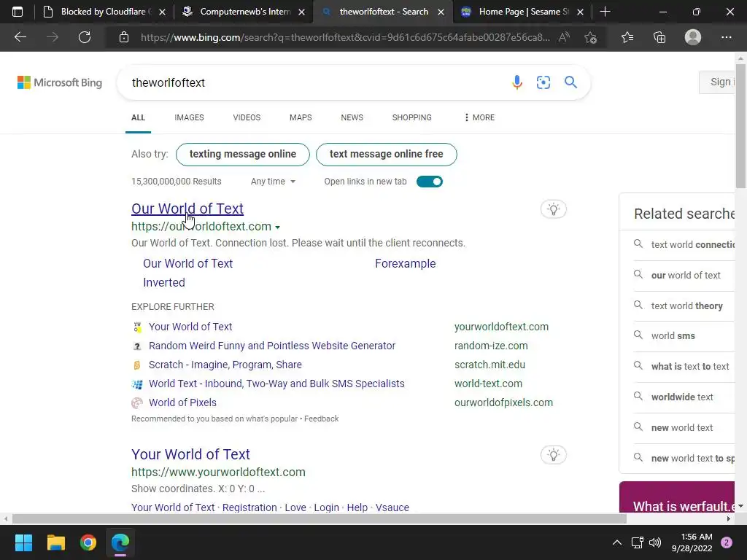Select the All results tab

click(138, 117)
